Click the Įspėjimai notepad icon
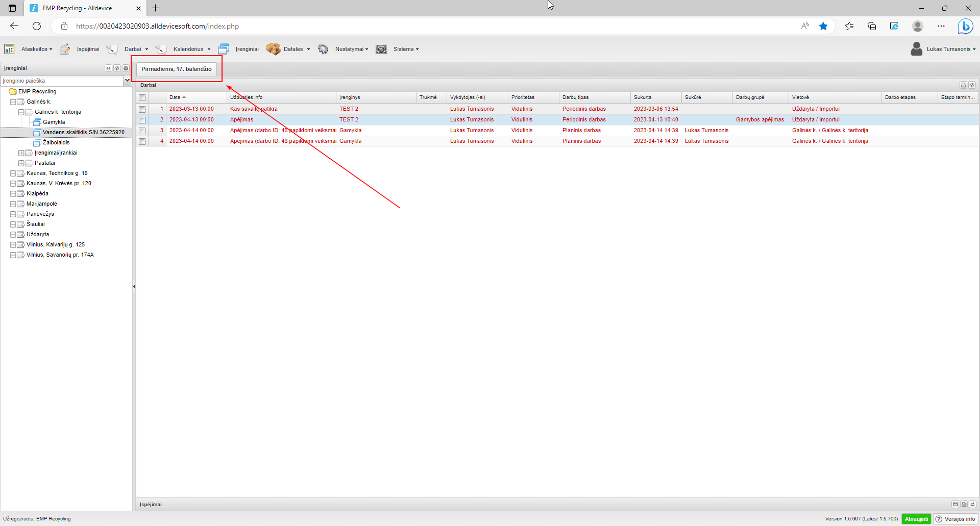Viewport: 980px width, 526px height. [x=65, y=49]
